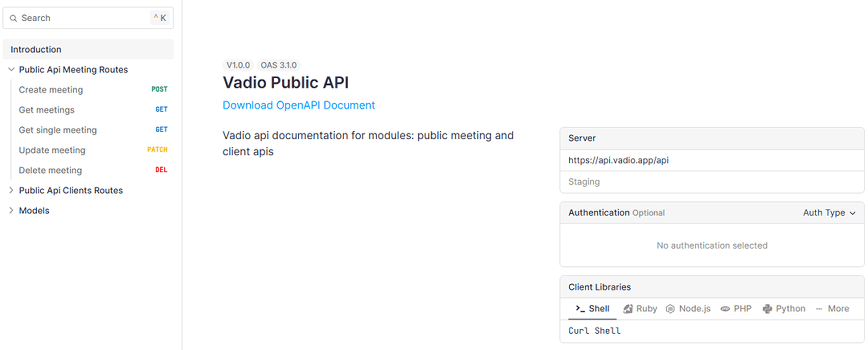Click the Shell terminal prompt icon
The width and height of the screenshot is (868, 350).
580,309
